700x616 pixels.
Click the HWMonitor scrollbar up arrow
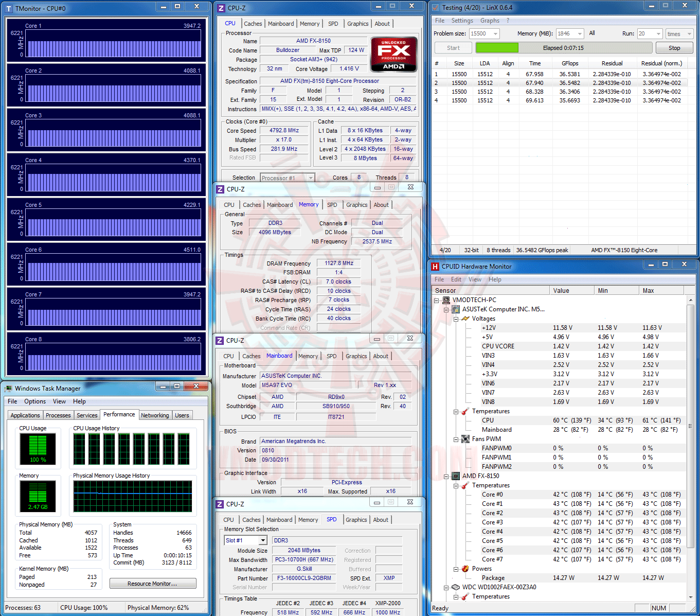[690, 300]
